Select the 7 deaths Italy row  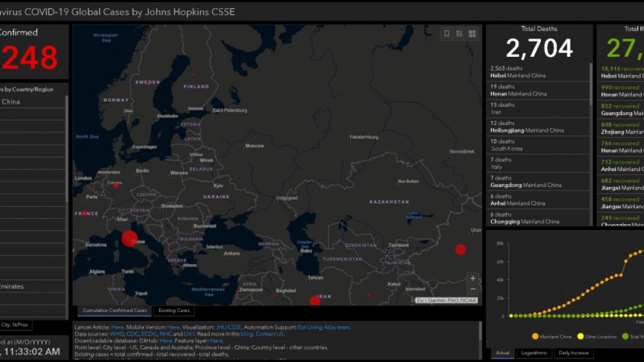538,164
